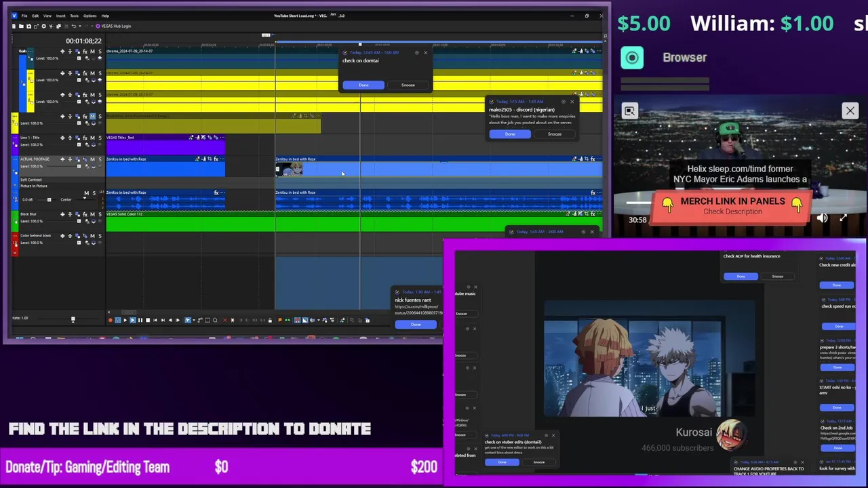Mute the Line 1 - Title track
This screenshot has height=488, width=868.
(92, 138)
